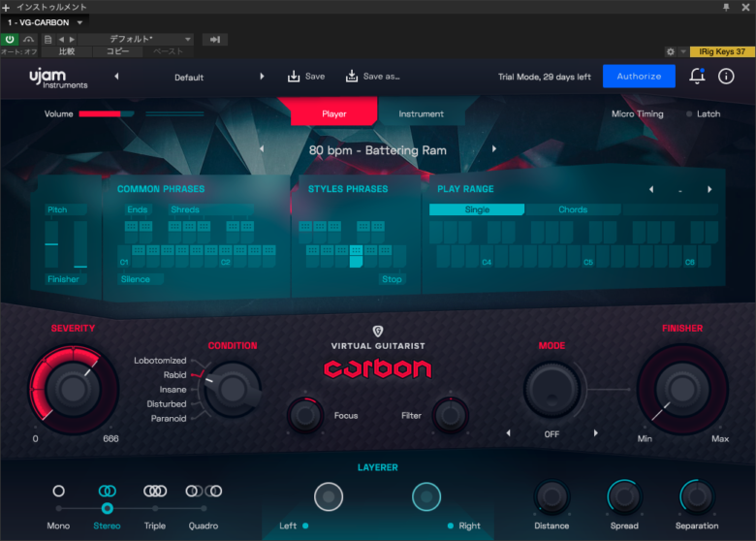Select the Quadro four-circle icon

204,491
